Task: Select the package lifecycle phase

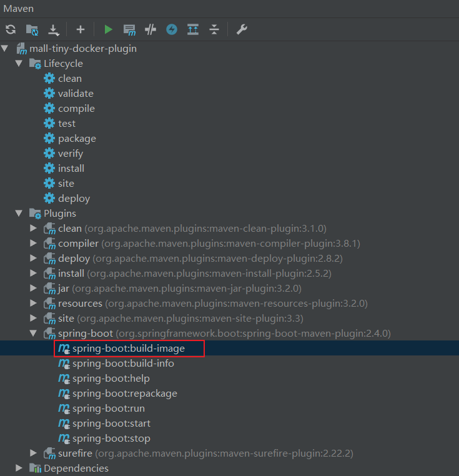Action: click(77, 139)
